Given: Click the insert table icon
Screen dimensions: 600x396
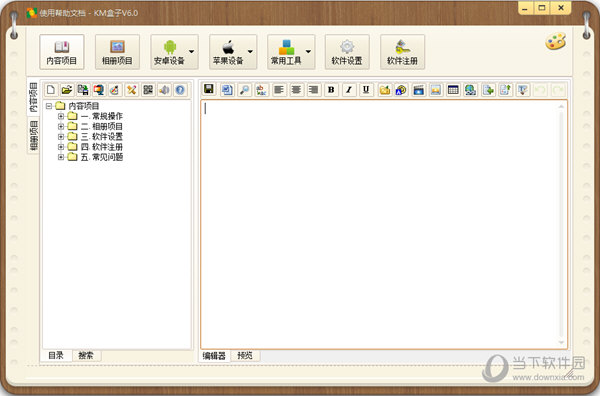Looking at the screenshot, I should click(x=453, y=90).
